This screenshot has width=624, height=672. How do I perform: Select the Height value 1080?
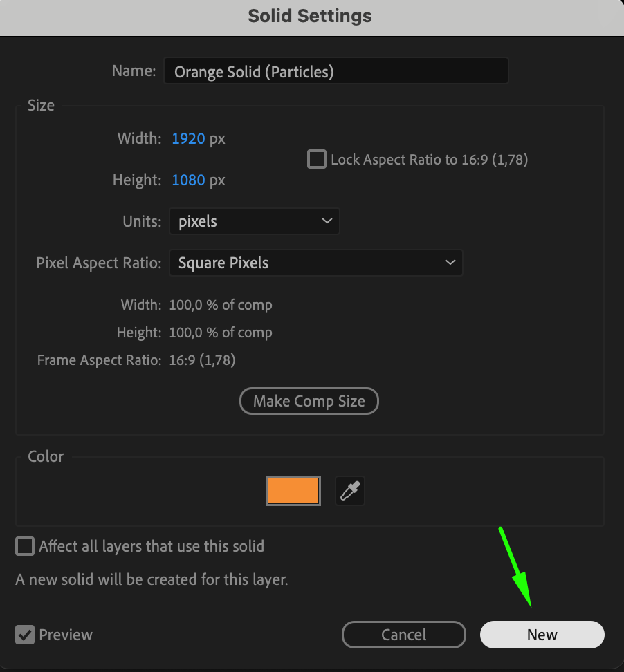pyautogui.click(x=188, y=180)
